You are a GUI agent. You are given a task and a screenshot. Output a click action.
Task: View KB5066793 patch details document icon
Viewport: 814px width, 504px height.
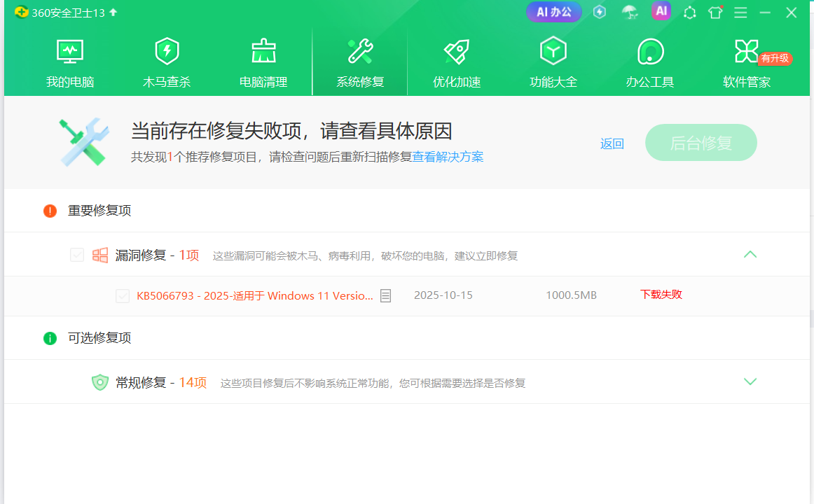point(385,295)
